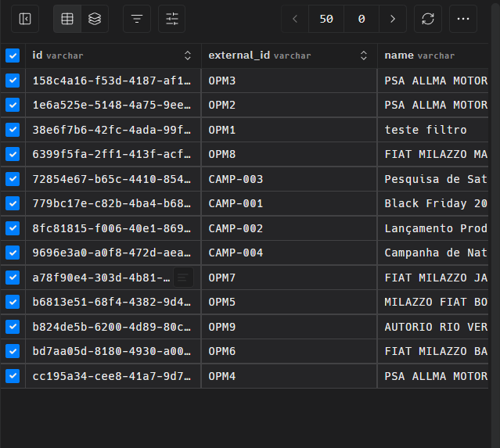The height and width of the screenshot is (448, 500).
Task: Sort by the external_id column arrows
Action: coord(364,56)
